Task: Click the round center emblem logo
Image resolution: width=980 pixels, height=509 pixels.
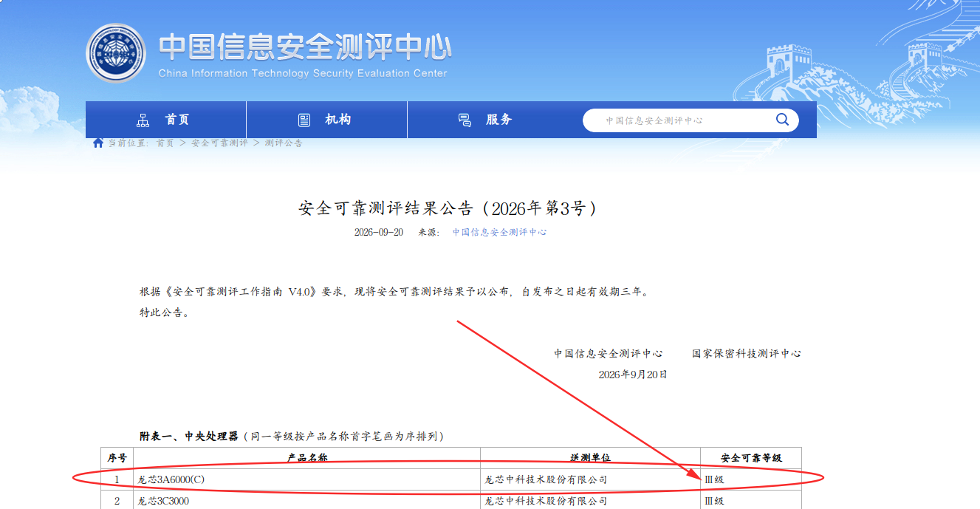Action: click(x=116, y=53)
